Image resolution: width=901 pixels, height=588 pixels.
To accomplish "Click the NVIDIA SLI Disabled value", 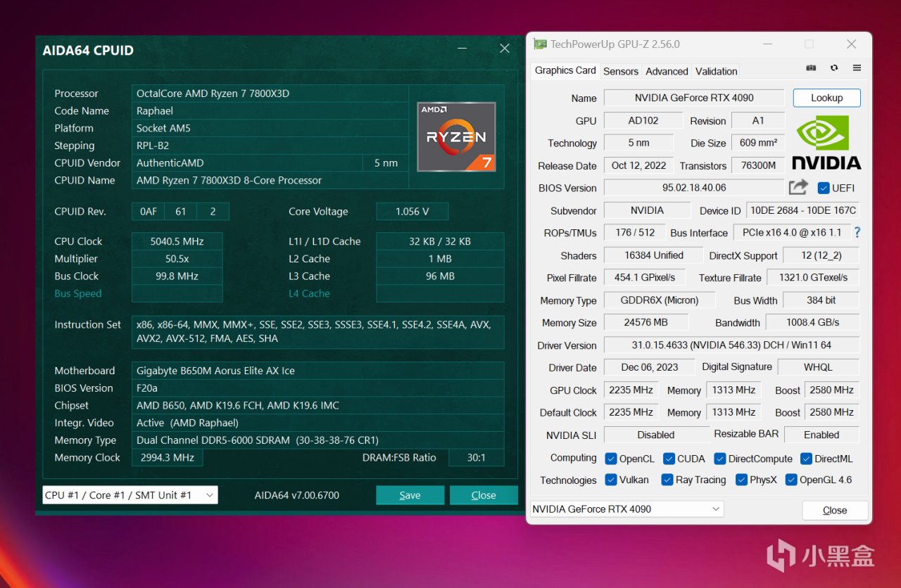I will pos(656,435).
